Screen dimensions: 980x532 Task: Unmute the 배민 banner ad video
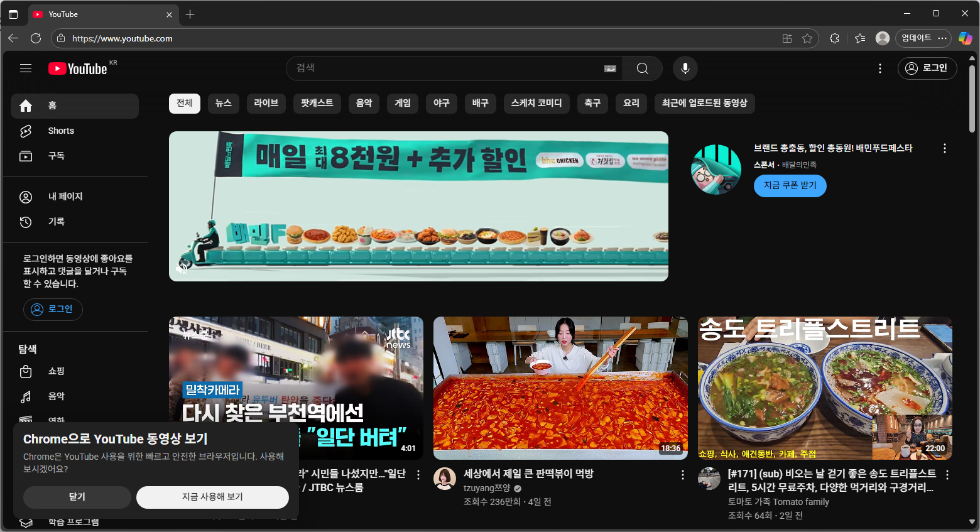point(182,269)
